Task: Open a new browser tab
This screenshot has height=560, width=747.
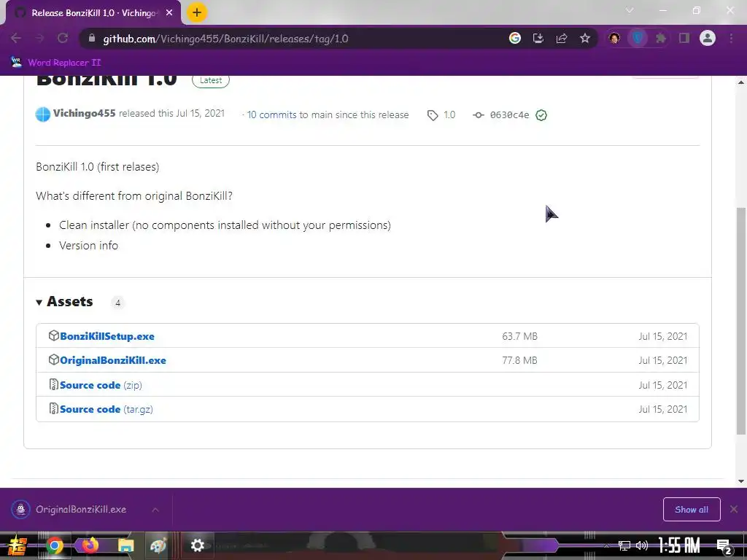Action: (x=197, y=12)
